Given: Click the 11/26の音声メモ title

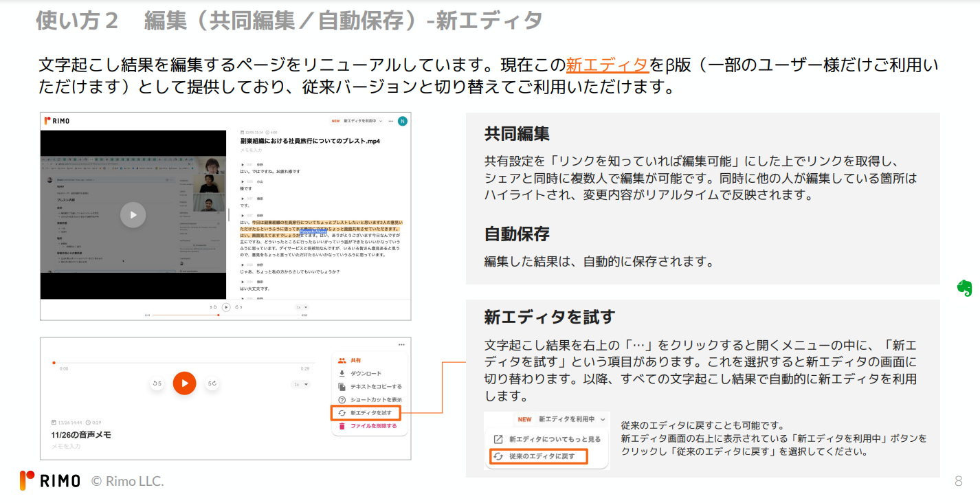Looking at the screenshot, I should (81, 435).
